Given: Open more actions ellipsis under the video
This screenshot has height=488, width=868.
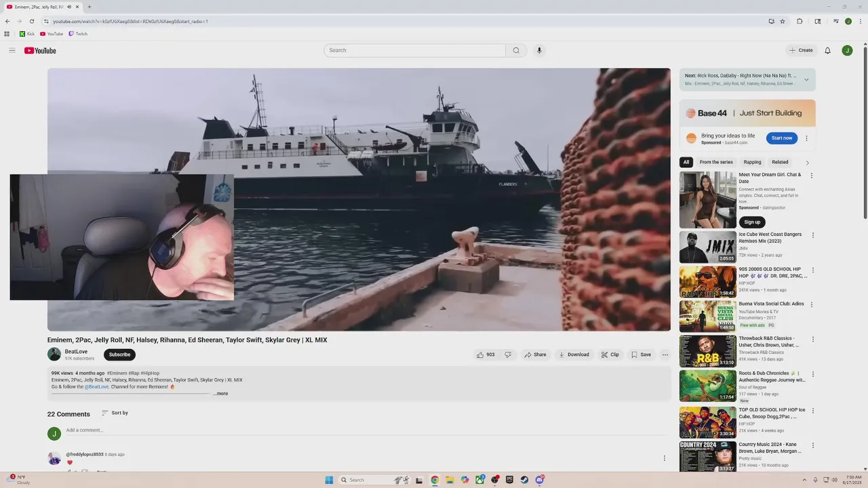Looking at the screenshot, I should pos(665,354).
